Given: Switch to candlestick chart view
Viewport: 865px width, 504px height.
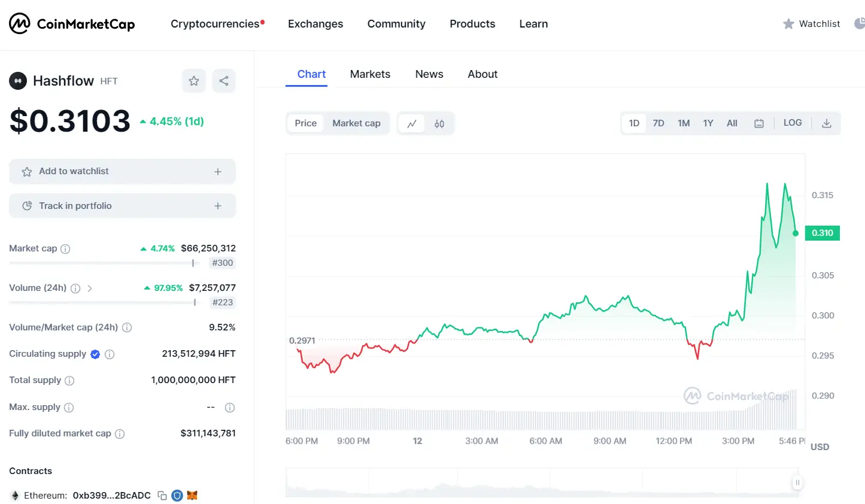Looking at the screenshot, I should tap(439, 123).
